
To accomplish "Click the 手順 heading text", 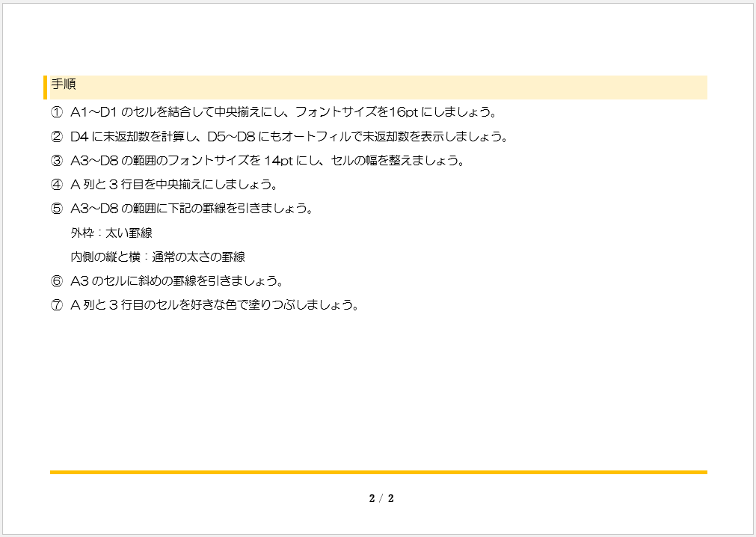I will click(x=64, y=85).
